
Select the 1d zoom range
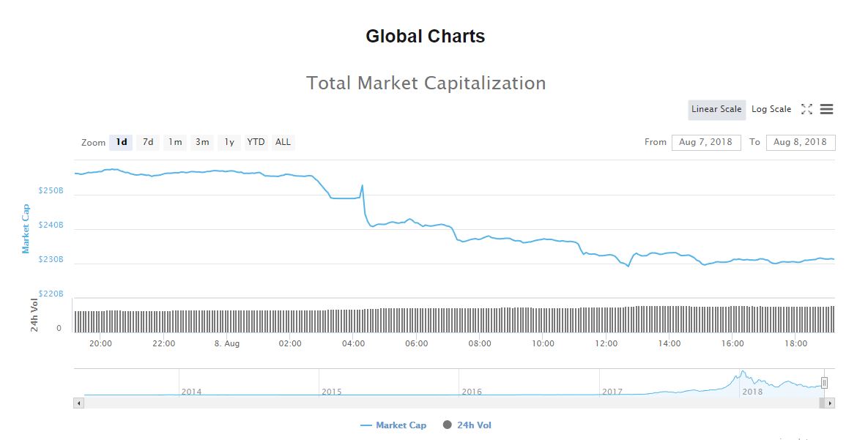pyautogui.click(x=122, y=142)
